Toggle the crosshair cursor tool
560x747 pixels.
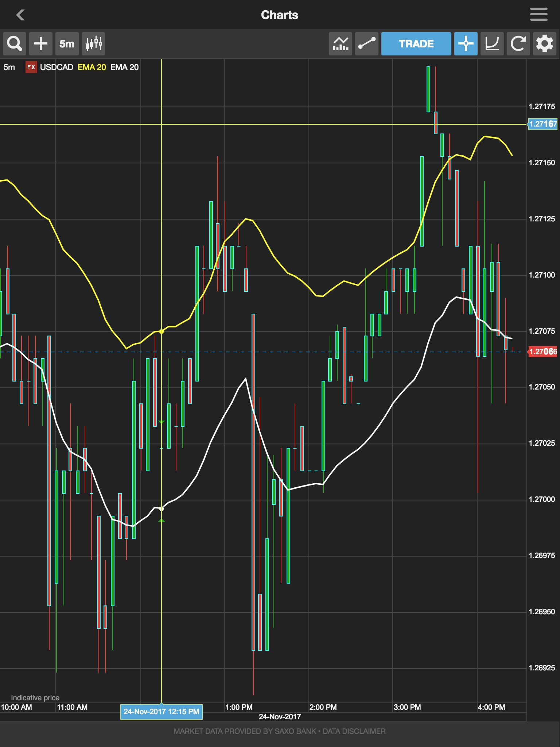tap(466, 44)
